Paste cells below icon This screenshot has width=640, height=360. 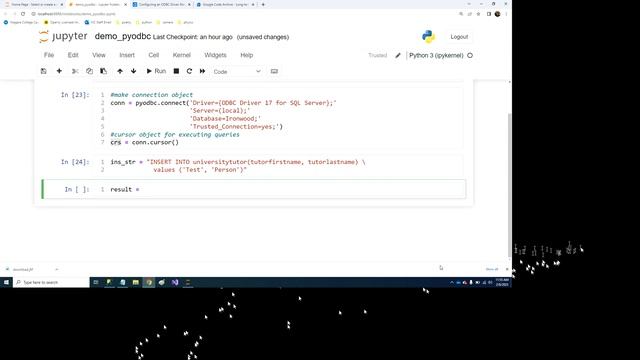coord(104,71)
